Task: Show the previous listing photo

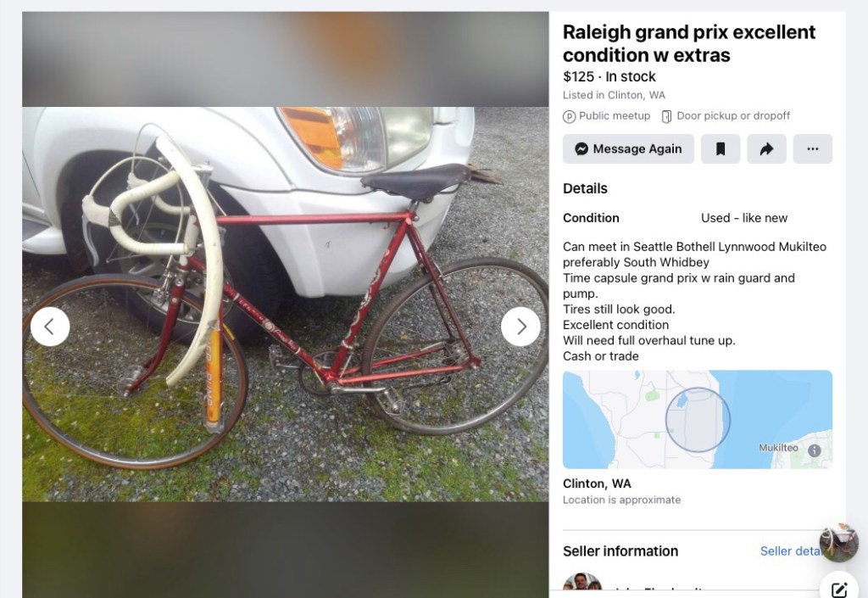Action: pyautogui.click(x=50, y=327)
